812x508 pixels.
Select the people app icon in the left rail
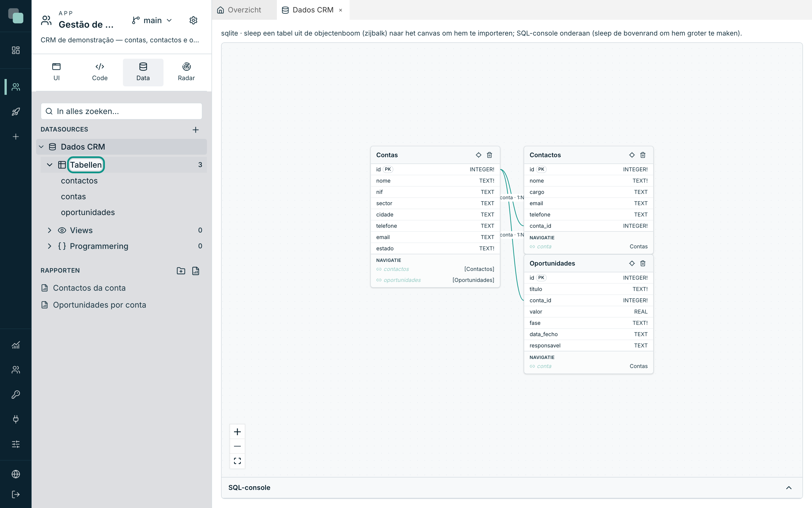pos(16,87)
